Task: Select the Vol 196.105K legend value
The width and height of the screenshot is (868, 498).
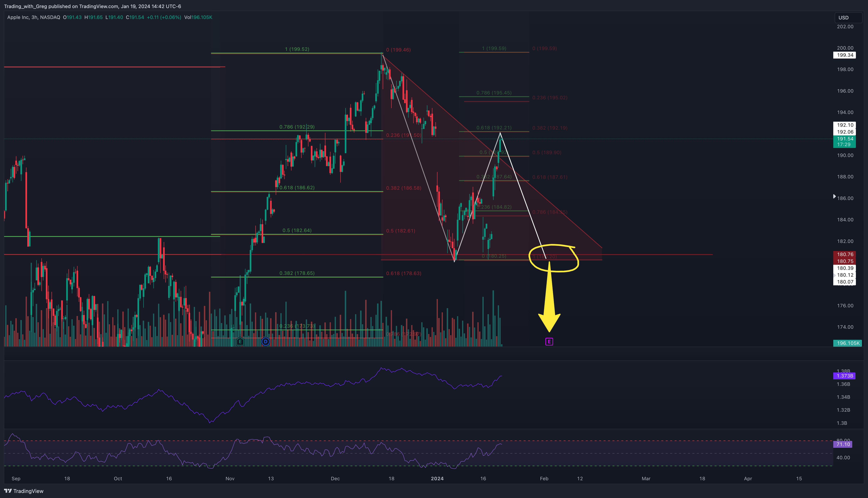Action: pyautogui.click(x=198, y=17)
